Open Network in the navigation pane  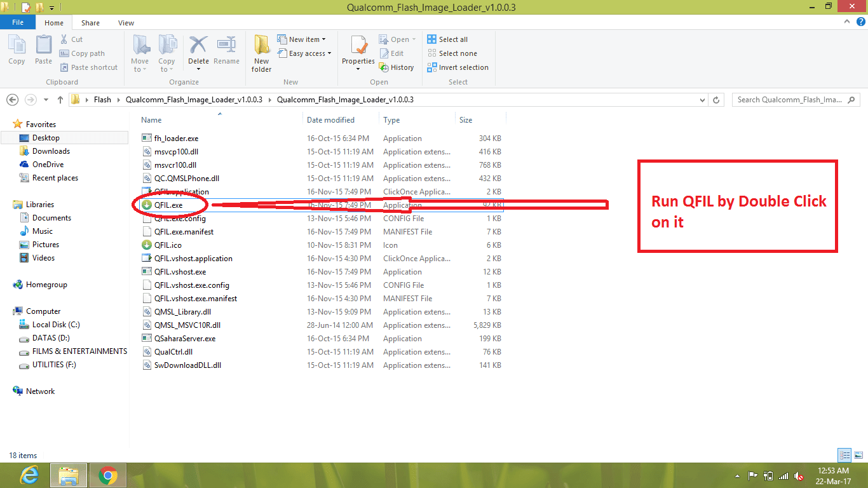[40, 391]
